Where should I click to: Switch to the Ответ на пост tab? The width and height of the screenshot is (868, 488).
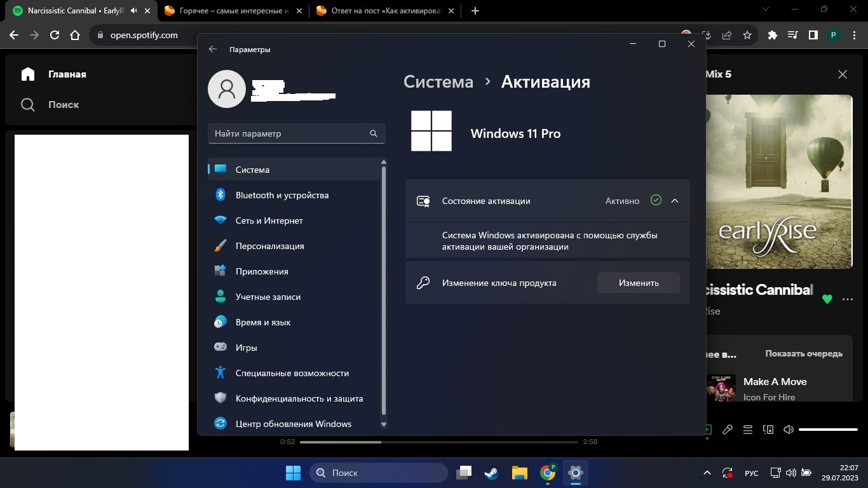click(x=386, y=11)
